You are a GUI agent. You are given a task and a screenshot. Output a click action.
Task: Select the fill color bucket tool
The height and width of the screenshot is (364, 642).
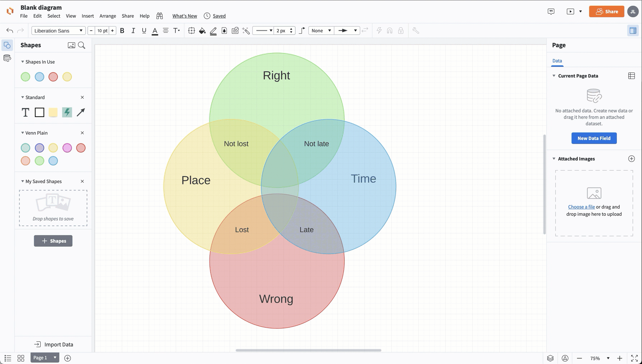click(202, 31)
